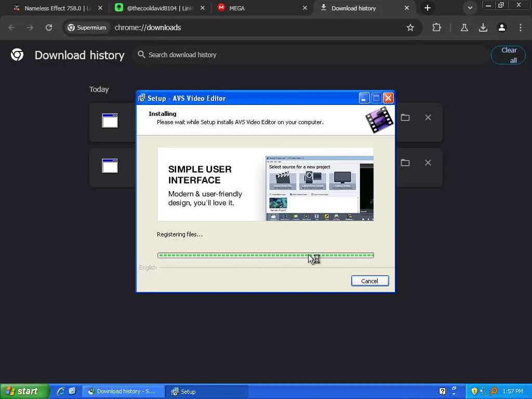Image resolution: width=532 pixels, height=399 pixels.
Task: Remove first download from list
Action: 428,118
